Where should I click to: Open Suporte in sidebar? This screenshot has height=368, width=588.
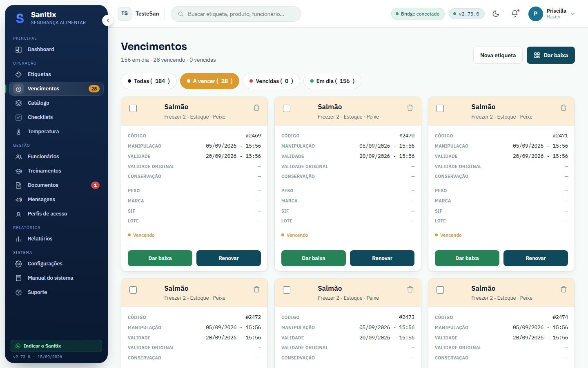click(x=56, y=292)
